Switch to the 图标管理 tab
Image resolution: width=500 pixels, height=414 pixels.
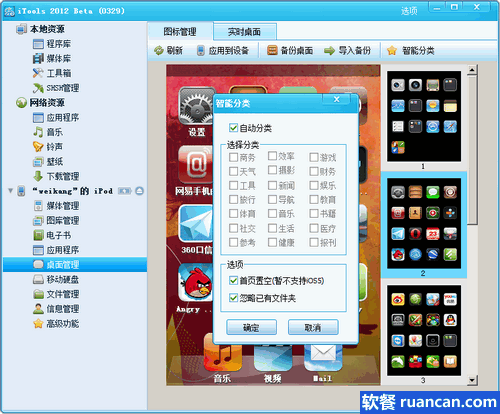pyautogui.click(x=180, y=32)
